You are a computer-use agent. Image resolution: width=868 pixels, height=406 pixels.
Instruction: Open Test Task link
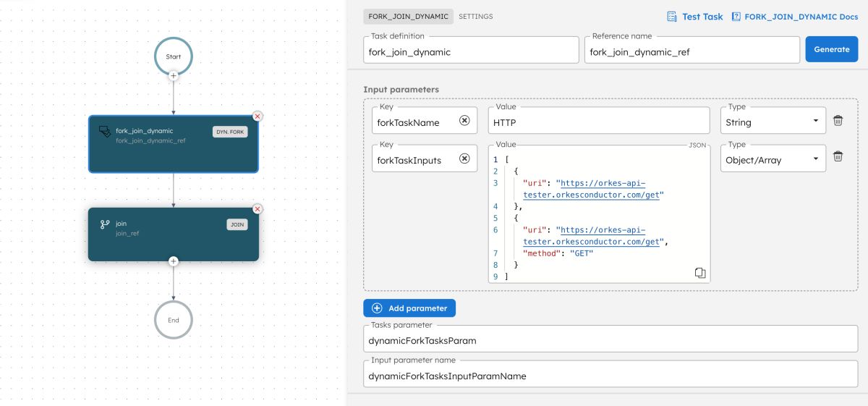[x=695, y=17]
